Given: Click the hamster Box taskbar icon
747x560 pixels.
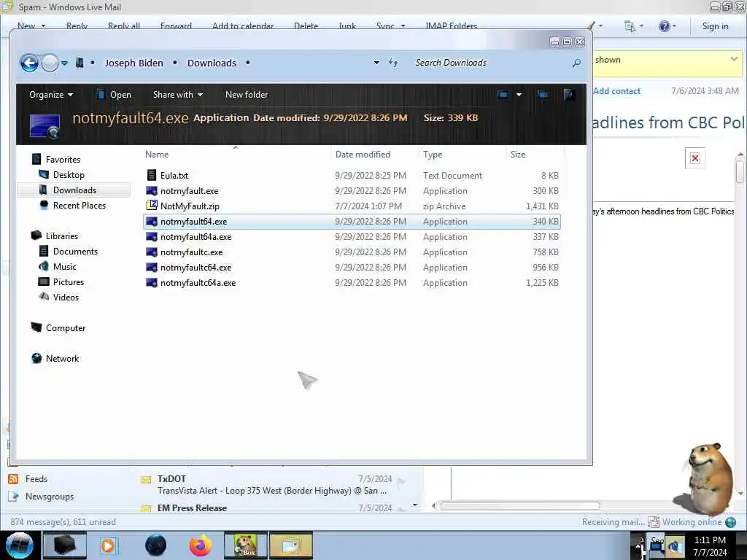Looking at the screenshot, I should coord(246,545).
